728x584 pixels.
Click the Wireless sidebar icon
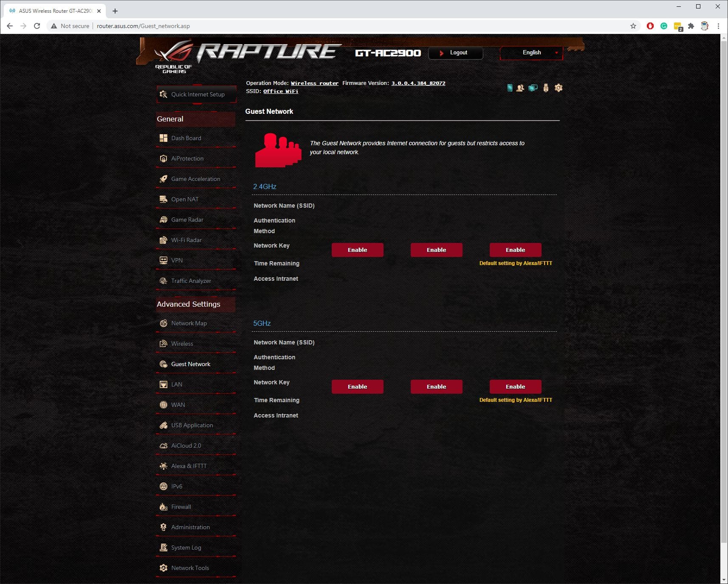click(x=164, y=344)
